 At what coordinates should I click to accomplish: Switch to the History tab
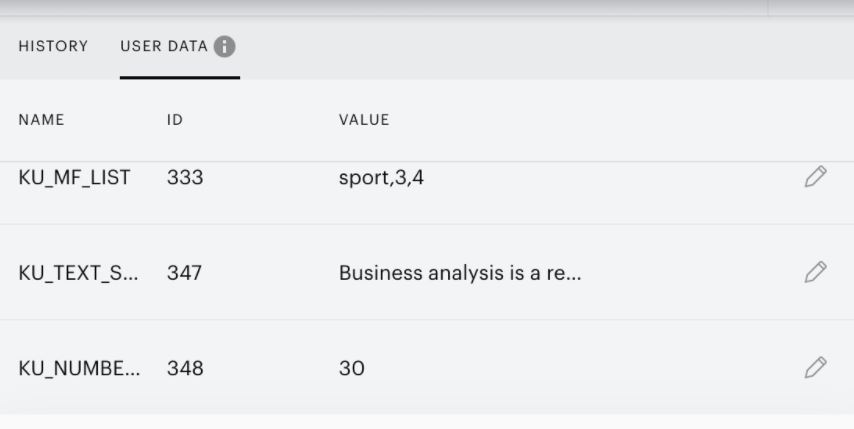coord(53,46)
